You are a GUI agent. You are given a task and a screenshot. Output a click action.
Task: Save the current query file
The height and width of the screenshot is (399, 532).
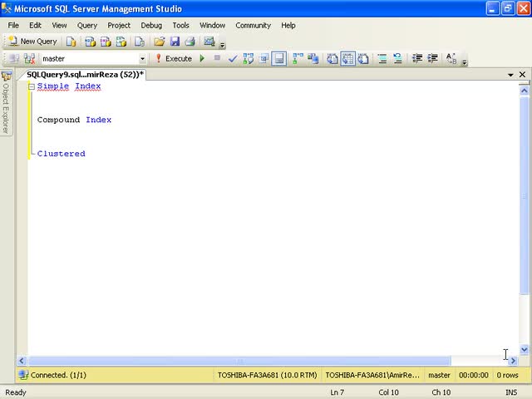[x=175, y=42]
